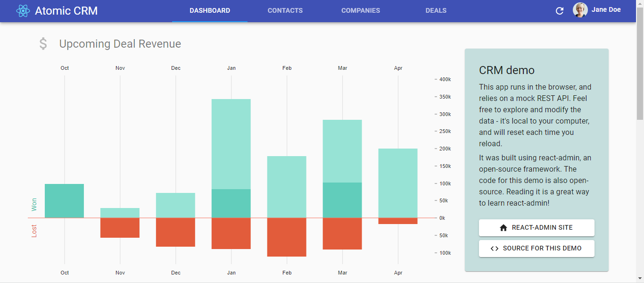
Task: Click the orange February lost bar
Action: click(287, 236)
